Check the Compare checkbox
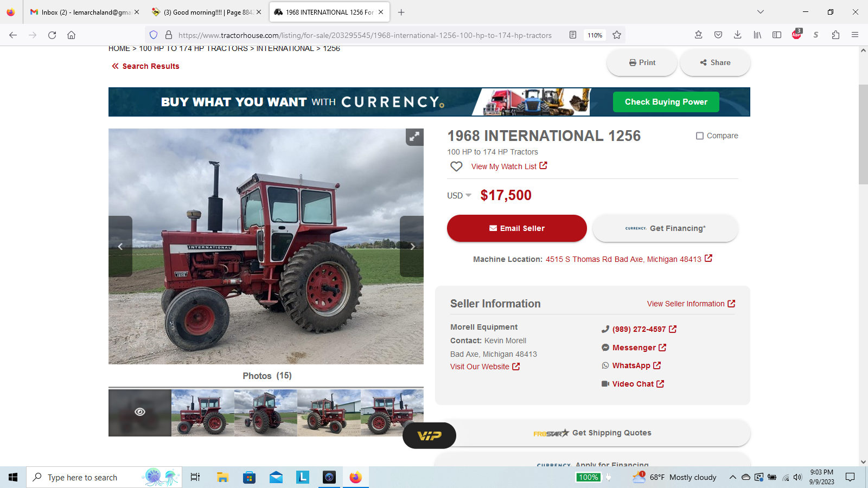The width and height of the screenshot is (868, 488). point(700,136)
